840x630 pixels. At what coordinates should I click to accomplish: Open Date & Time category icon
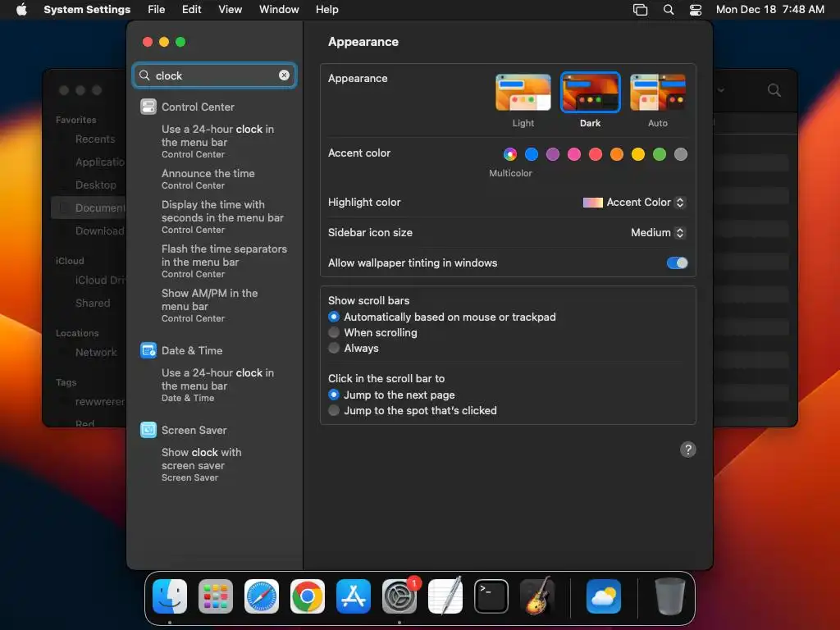(x=148, y=350)
